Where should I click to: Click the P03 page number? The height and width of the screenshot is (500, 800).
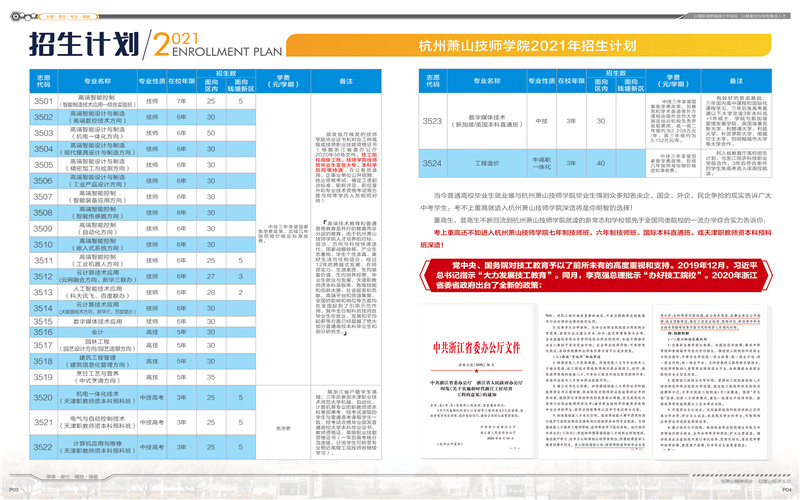pyautogui.click(x=14, y=490)
